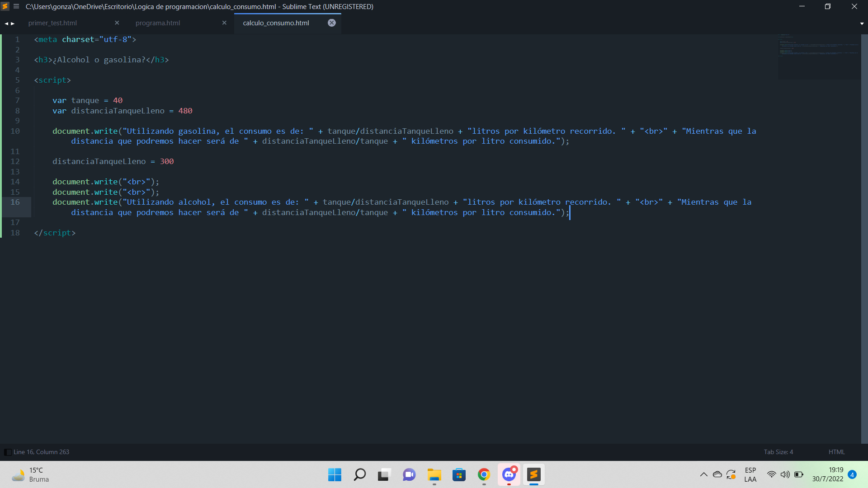Click line number 1 in the gutter

pyautogui.click(x=17, y=39)
